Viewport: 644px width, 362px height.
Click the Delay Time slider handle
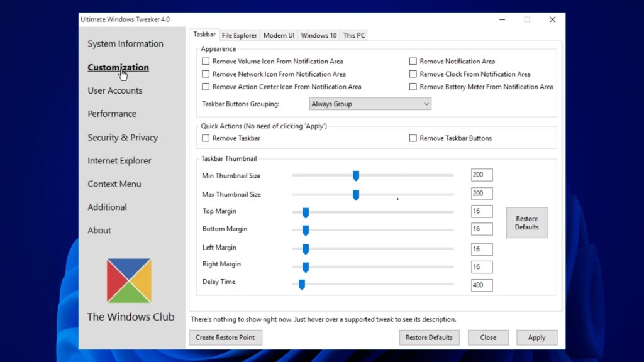tap(301, 285)
